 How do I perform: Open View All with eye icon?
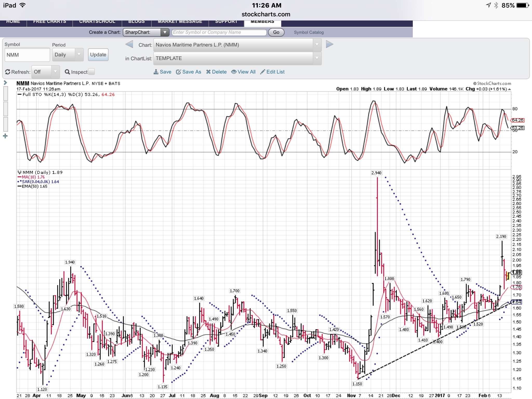(234, 72)
